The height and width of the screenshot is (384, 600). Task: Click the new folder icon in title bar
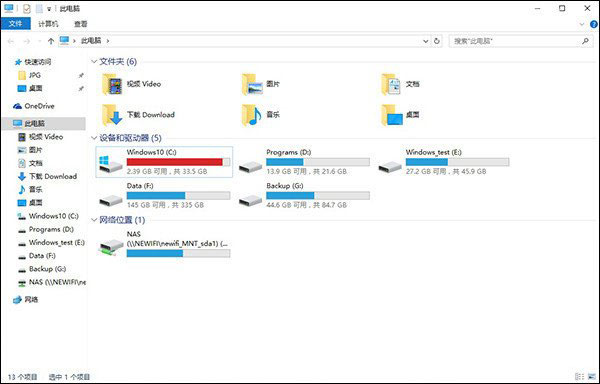39,8
